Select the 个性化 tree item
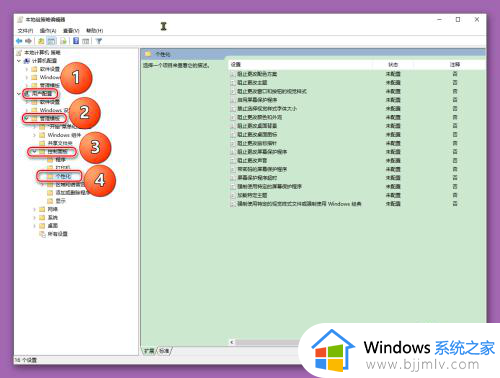Image resolution: width=500 pixels, height=378 pixels. (x=63, y=176)
